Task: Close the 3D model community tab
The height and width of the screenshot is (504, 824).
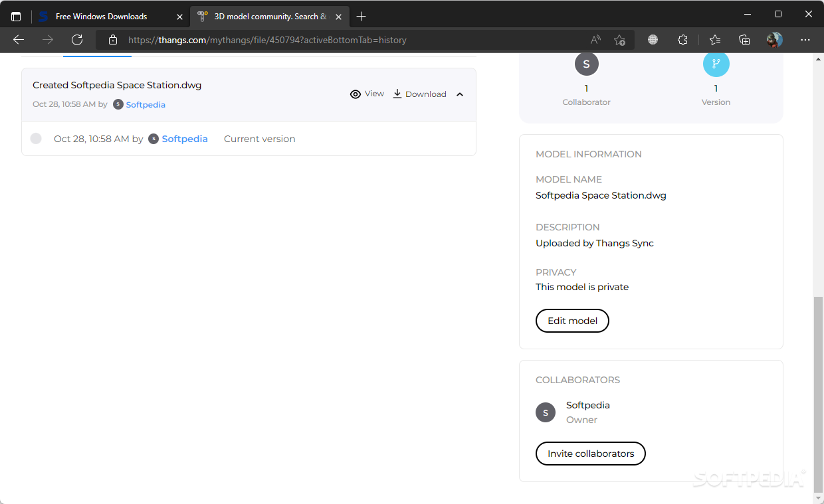Action: (339, 17)
